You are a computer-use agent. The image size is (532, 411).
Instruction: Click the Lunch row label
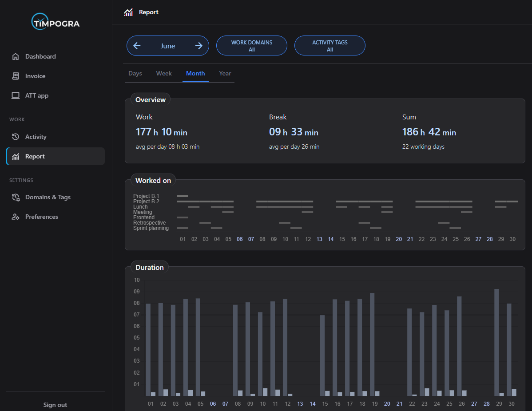(140, 207)
